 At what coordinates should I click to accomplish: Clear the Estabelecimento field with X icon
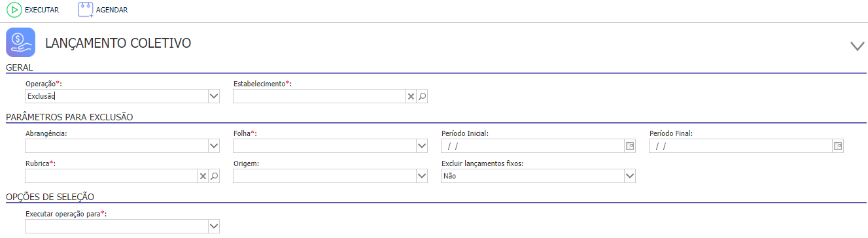click(x=411, y=96)
